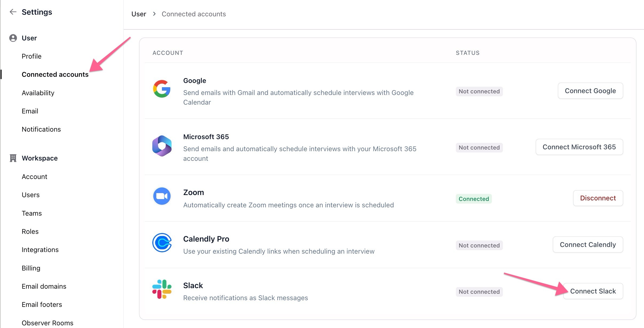Image resolution: width=644 pixels, height=328 pixels.
Task: Open Billing settings page
Action: [x=31, y=268]
